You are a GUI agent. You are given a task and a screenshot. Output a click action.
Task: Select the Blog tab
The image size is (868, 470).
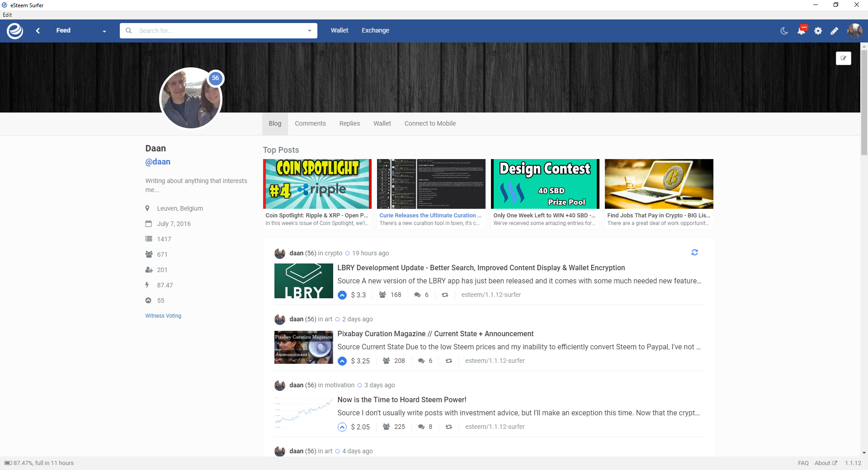[275, 123]
